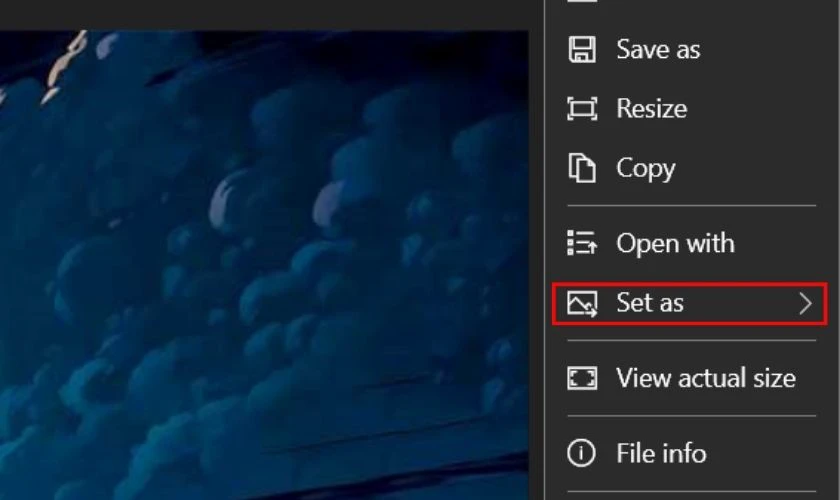Open the File info text entry

coord(661,453)
